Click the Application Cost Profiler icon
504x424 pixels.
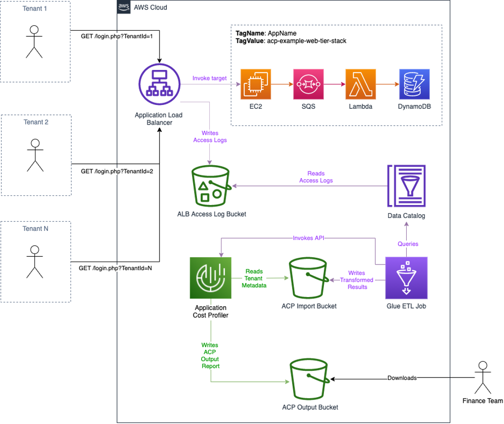pyautogui.click(x=210, y=278)
